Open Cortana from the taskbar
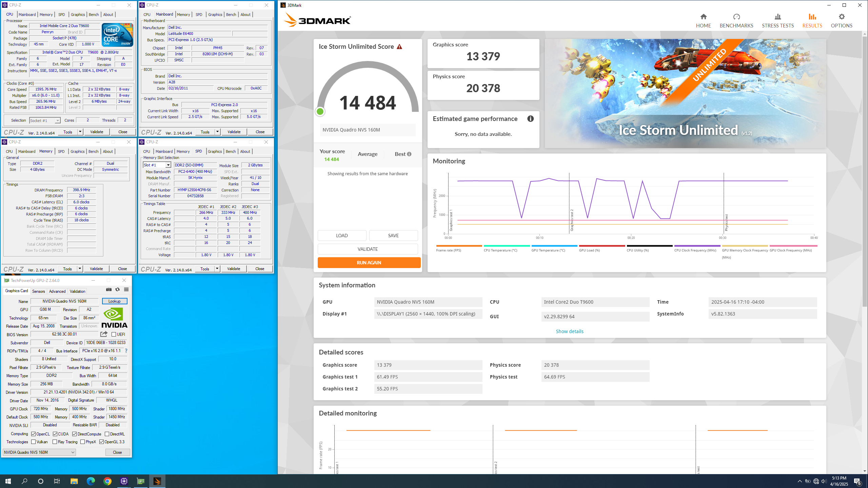The image size is (868, 488). [41, 481]
